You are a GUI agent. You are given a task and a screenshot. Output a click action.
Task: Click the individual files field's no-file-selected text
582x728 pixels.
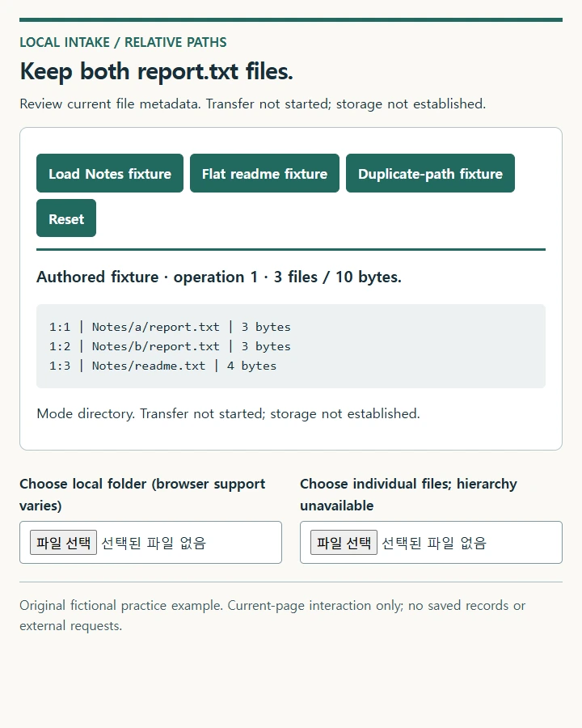click(434, 543)
